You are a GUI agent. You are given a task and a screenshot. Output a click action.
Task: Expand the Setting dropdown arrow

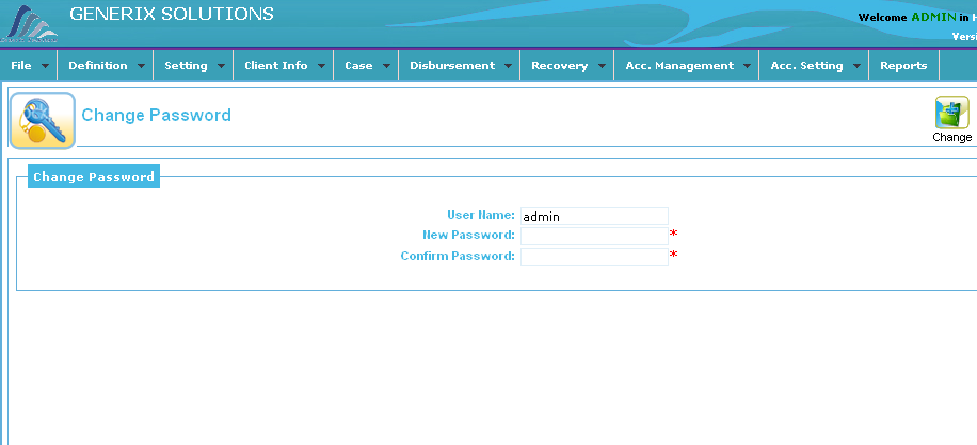pos(221,67)
